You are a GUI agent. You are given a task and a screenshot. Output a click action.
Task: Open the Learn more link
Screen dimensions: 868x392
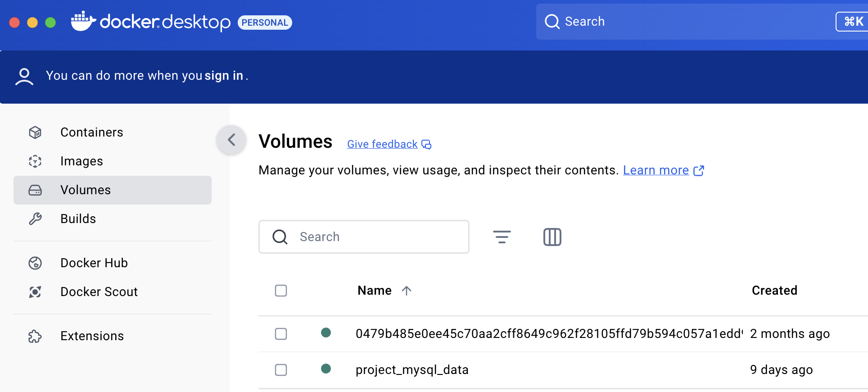656,170
